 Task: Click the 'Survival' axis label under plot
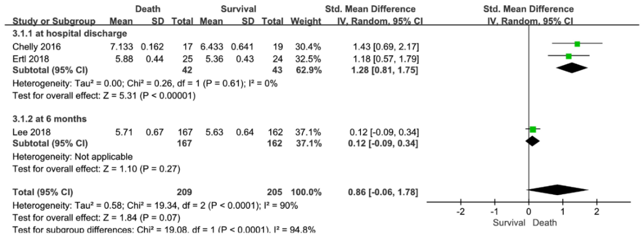pos(509,223)
